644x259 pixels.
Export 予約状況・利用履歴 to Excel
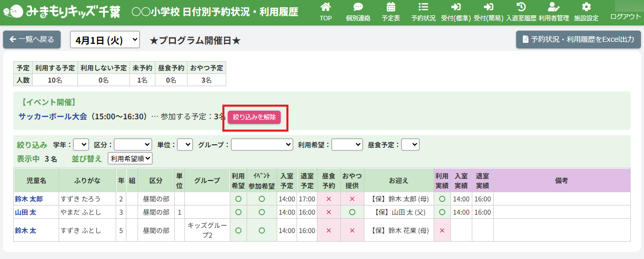(x=578, y=39)
